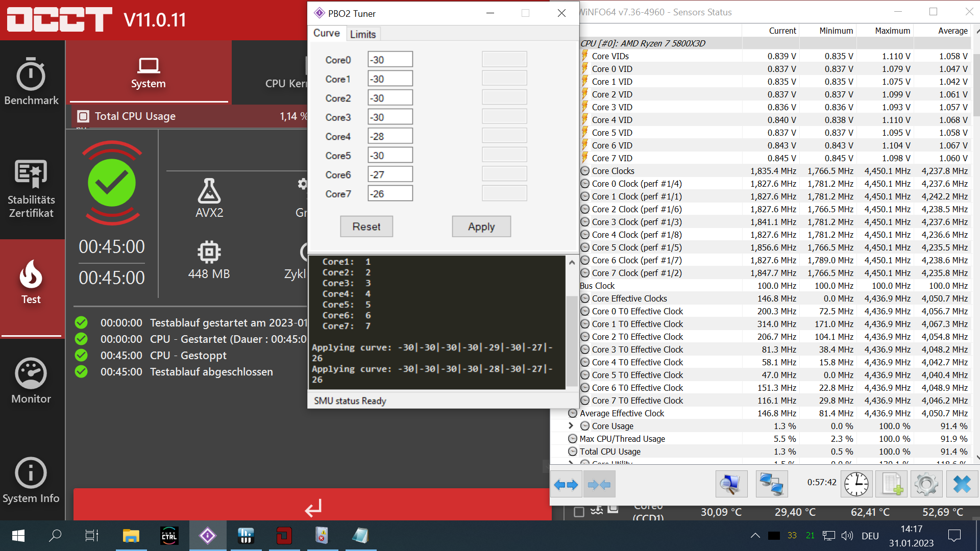Click the HWiNFO reset clock icon
Screen dimensions: 980x551
856,484
